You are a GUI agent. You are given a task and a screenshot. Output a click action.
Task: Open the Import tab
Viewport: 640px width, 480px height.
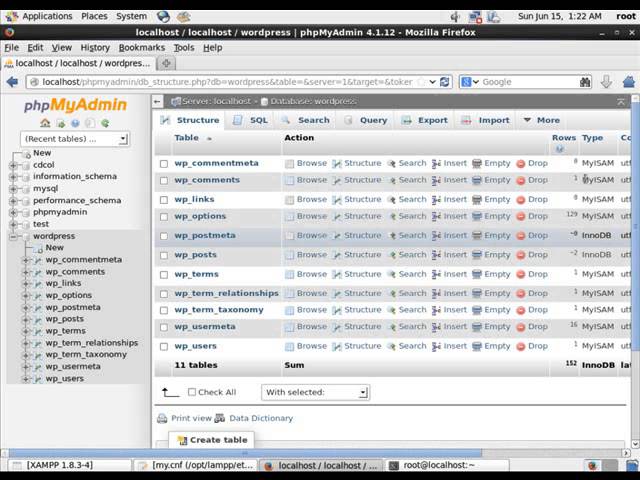coord(485,120)
